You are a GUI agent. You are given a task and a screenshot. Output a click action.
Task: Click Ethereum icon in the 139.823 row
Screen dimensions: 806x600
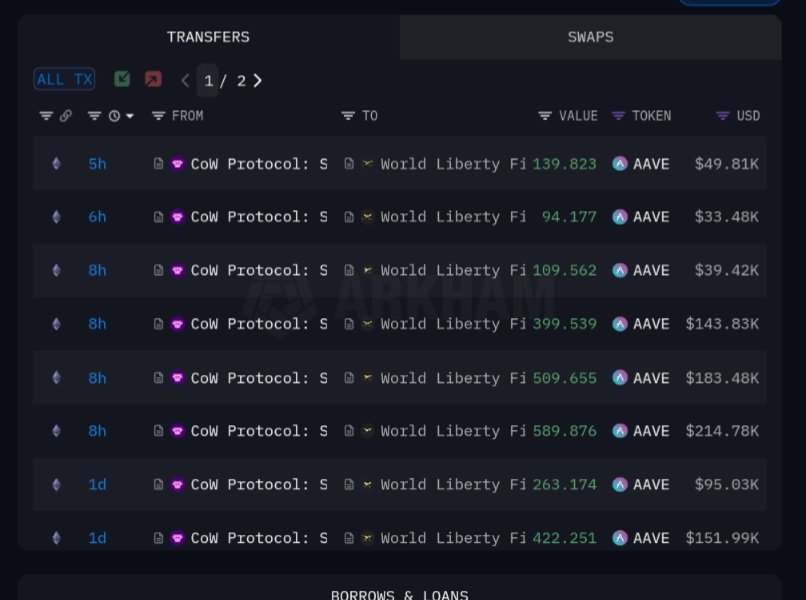click(x=57, y=164)
